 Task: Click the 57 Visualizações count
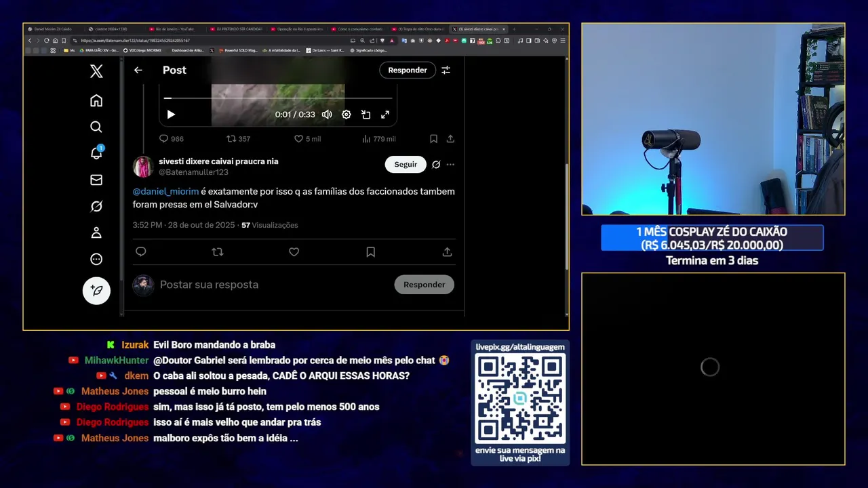(270, 225)
